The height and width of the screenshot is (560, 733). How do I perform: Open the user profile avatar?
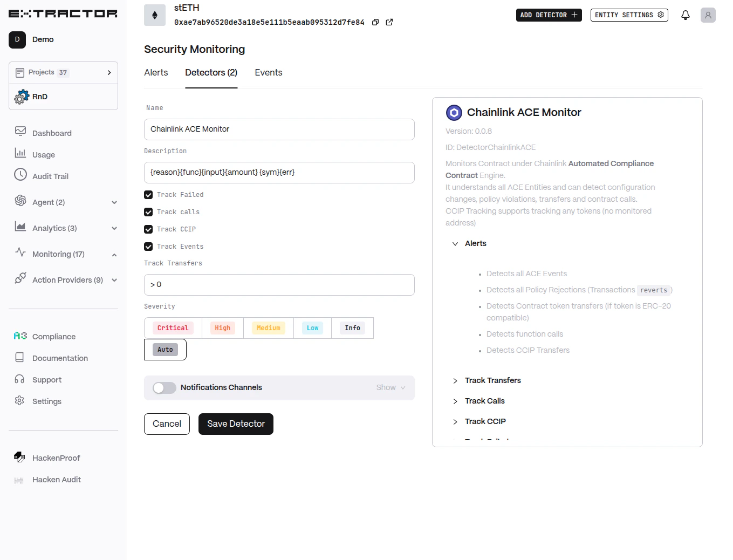tap(708, 15)
